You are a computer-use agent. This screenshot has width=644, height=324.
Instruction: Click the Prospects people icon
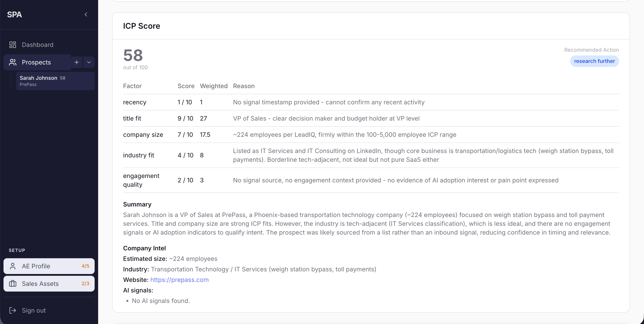tap(12, 62)
